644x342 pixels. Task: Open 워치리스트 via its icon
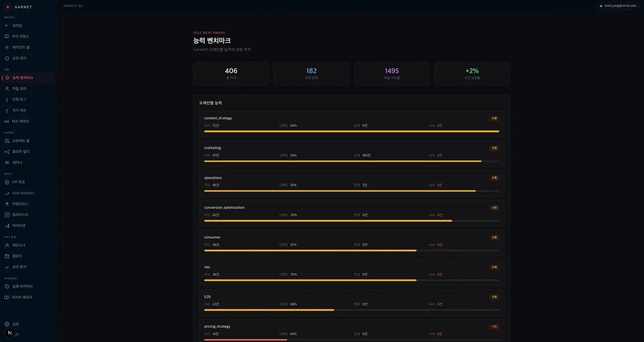pos(7,215)
